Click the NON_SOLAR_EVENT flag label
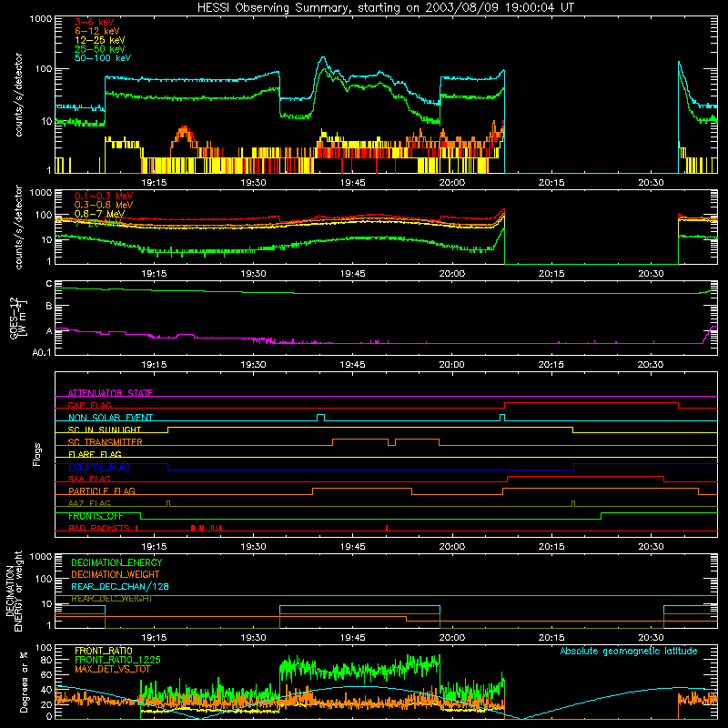The width and height of the screenshot is (728, 728). click(110, 418)
